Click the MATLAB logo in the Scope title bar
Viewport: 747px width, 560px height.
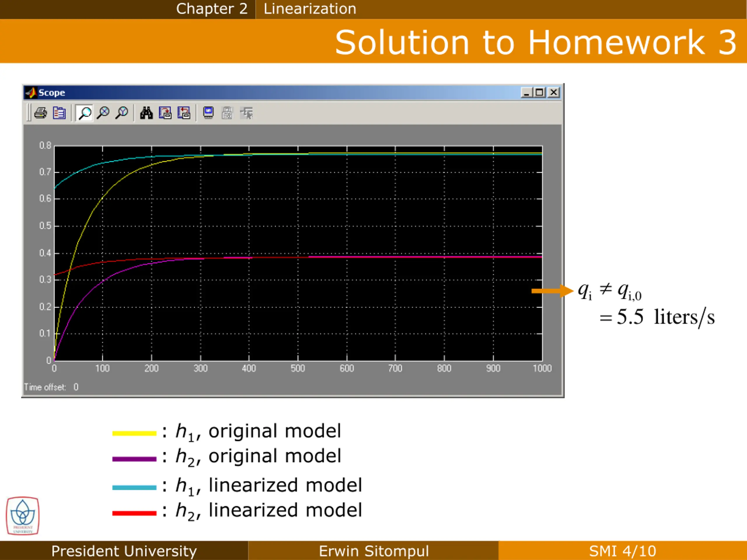click(31, 92)
